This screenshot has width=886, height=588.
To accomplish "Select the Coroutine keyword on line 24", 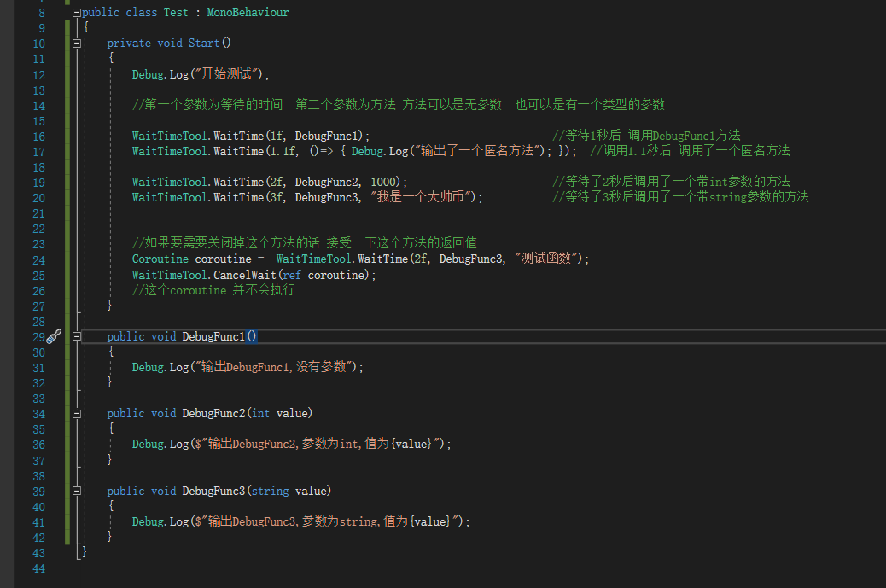I will click(x=160, y=259).
